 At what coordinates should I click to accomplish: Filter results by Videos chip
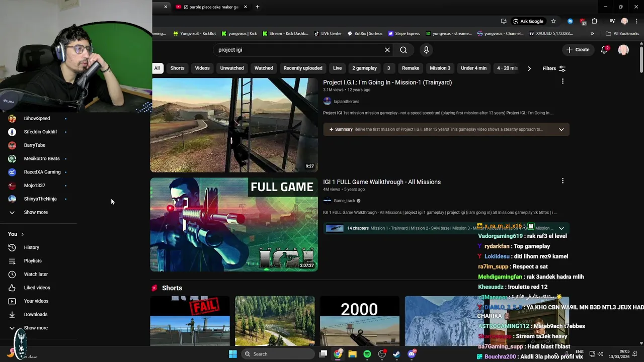click(x=202, y=68)
